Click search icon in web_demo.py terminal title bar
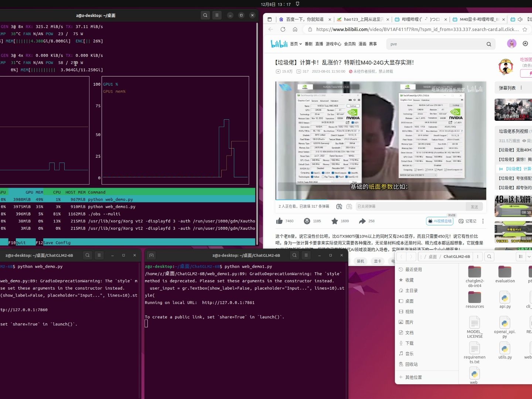The image size is (532, 399). pos(88,255)
